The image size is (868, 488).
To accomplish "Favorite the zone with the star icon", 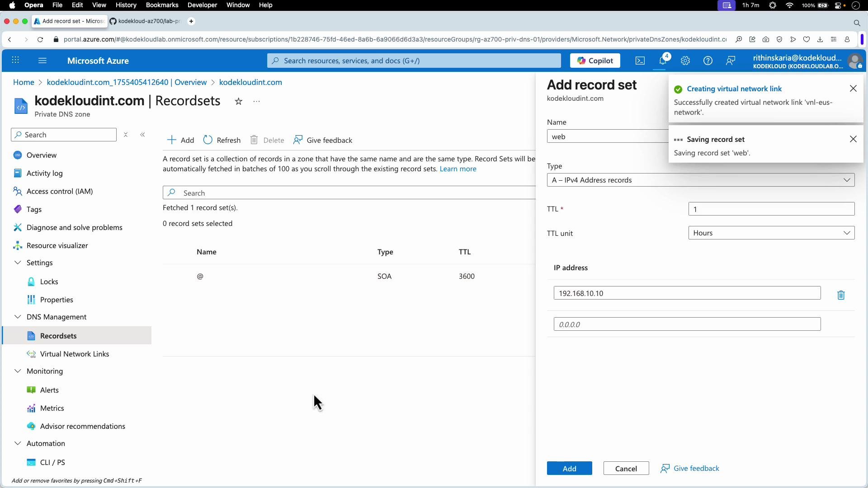I will (239, 101).
